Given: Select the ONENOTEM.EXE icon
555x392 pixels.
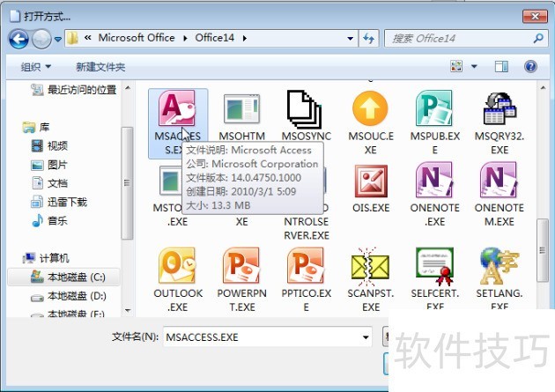Looking at the screenshot, I should (x=499, y=180).
